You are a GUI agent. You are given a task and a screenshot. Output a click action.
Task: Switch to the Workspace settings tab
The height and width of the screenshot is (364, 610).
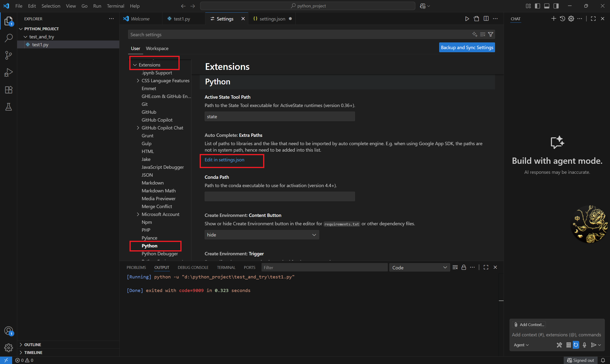tap(157, 48)
